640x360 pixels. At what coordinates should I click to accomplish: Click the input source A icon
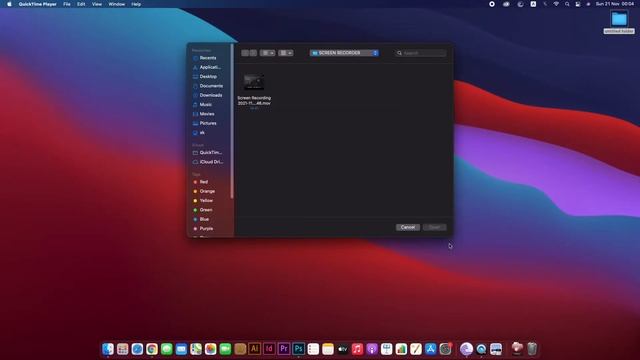point(533,4)
